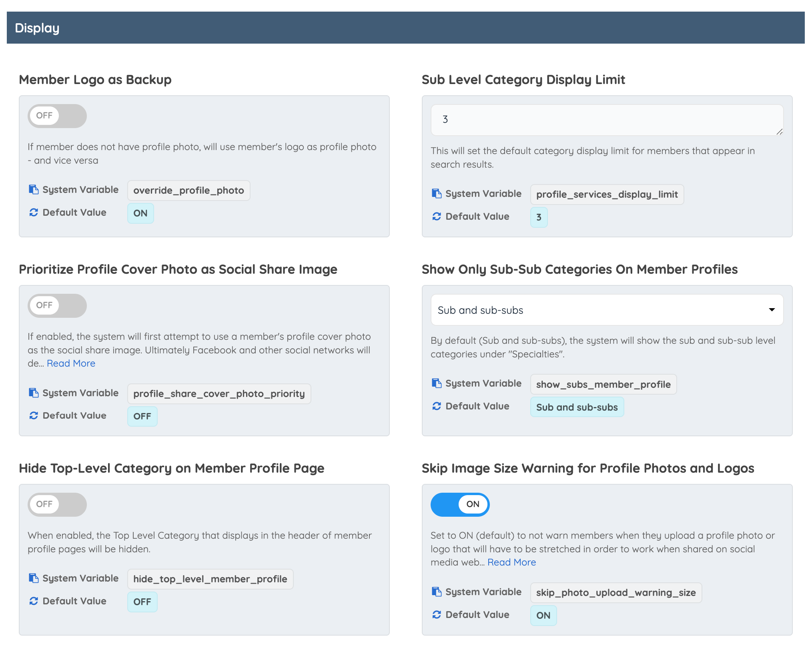Select the profile_services_display_limit variable name

pyautogui.click(x=607, y=195)
